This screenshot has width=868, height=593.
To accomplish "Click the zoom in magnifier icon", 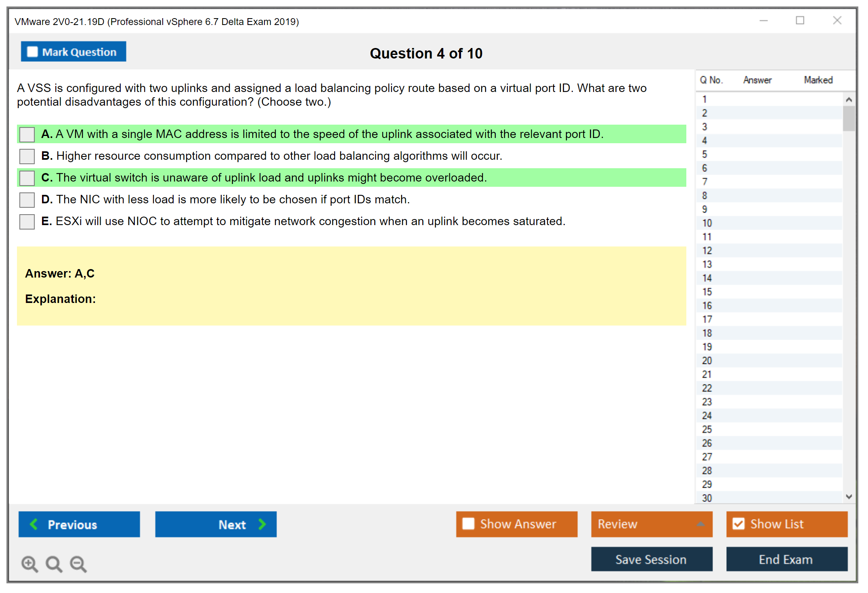I will [29, 564].
